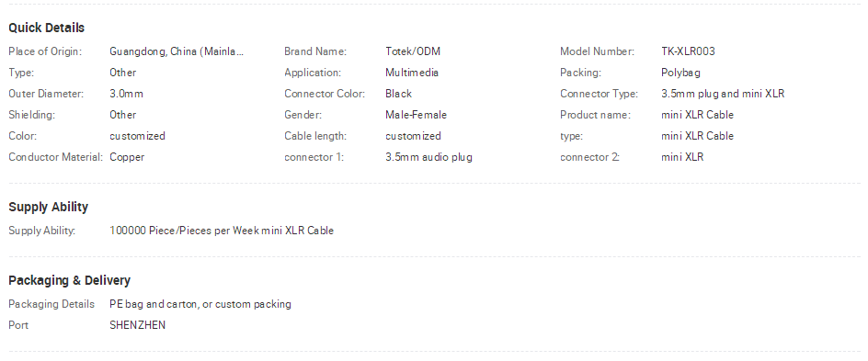This screenshot has width=868, height=361.
Task: Click the Product name mini XLR Cable value
Action: pyautogui.click(x=697, y=115)
